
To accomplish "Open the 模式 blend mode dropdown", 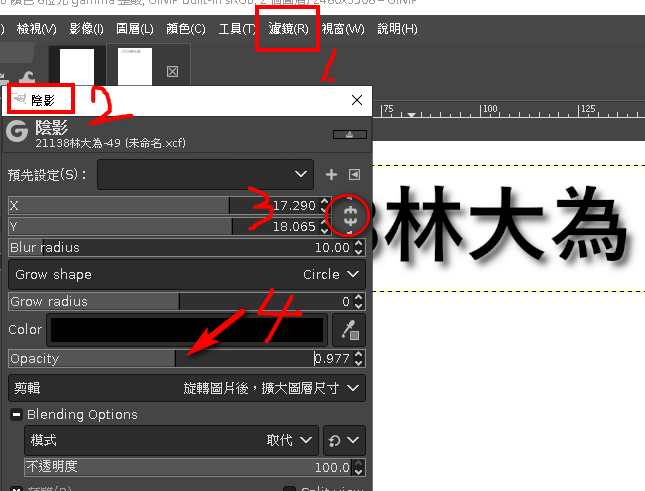I will [171, 440].
